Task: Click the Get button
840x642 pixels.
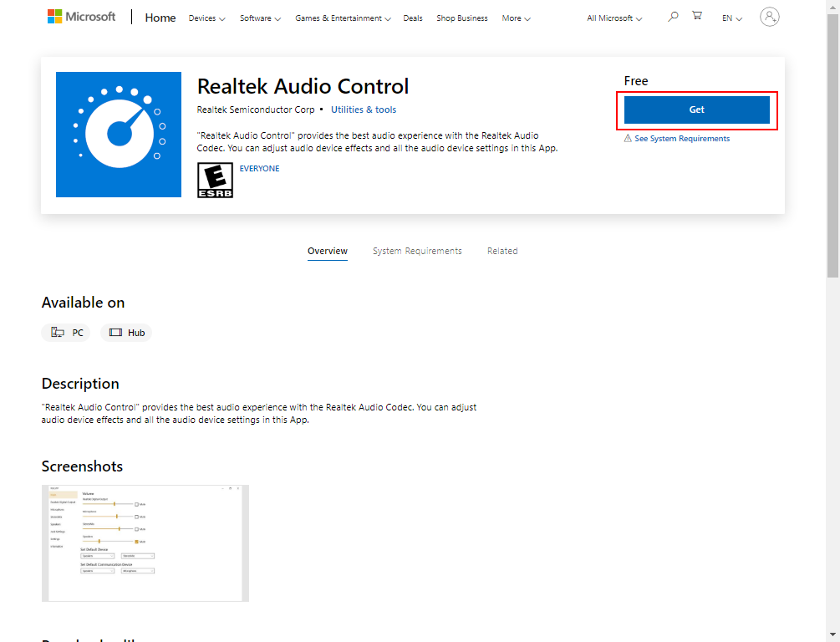Action: [697, 110]
